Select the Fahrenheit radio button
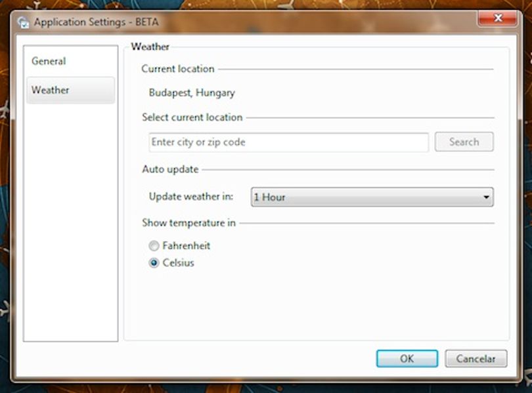This screenshot has height=393, width=532. (154, 245)
